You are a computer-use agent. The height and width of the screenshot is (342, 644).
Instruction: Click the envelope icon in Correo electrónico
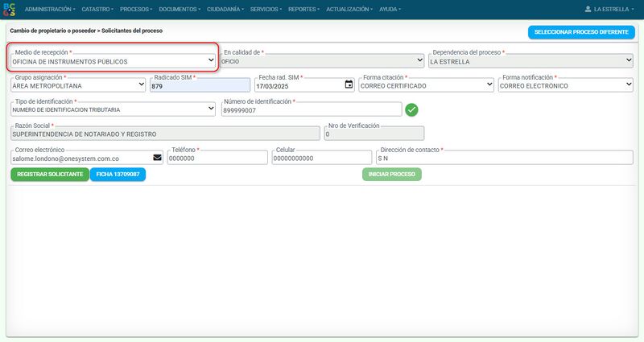(x=157, y=158)
